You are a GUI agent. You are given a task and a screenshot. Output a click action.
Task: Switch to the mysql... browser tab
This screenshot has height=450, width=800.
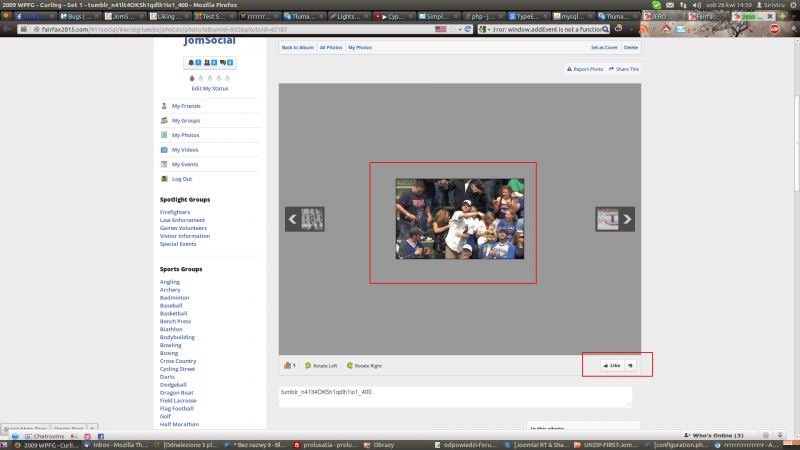coord(572,16)
